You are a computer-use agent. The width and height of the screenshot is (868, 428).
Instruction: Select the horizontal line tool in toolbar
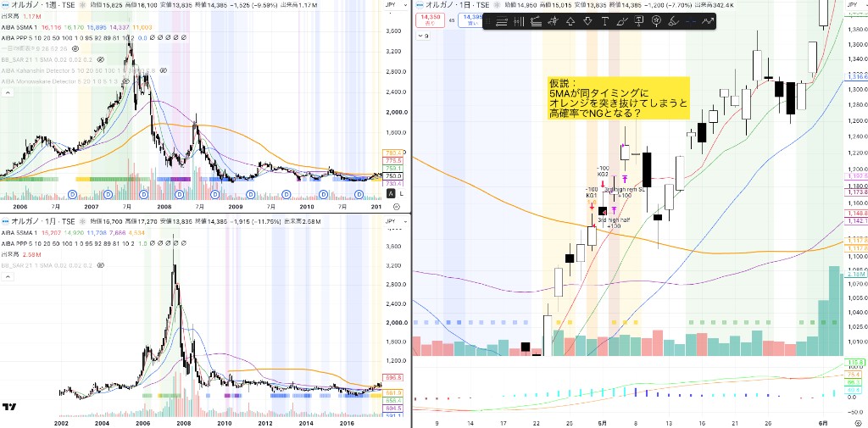[x=502, y=21]
